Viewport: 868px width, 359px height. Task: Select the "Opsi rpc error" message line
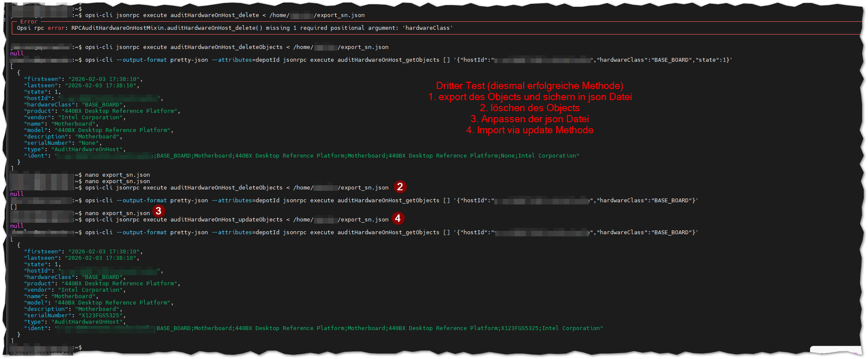pyautogui.click(x=235, y=28)
